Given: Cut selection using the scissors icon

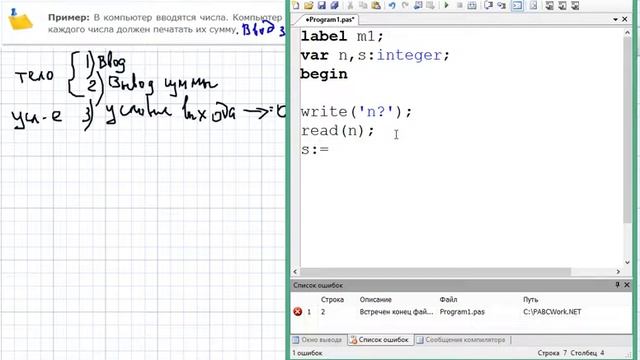Looking at the screenshot, I should point(350,5).
